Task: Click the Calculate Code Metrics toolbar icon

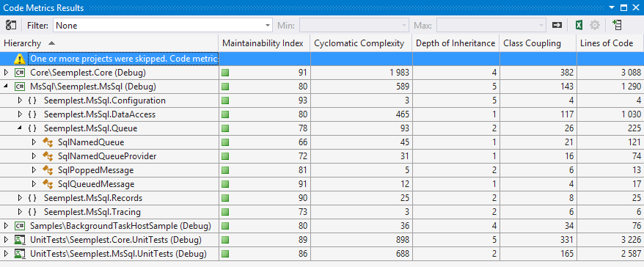Action: pos(11,25)
